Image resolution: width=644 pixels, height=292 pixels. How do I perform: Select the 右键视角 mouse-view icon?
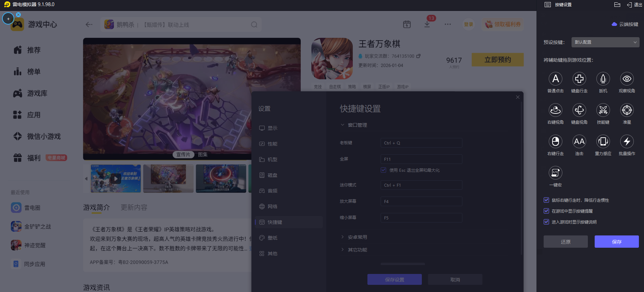point(556,110)
